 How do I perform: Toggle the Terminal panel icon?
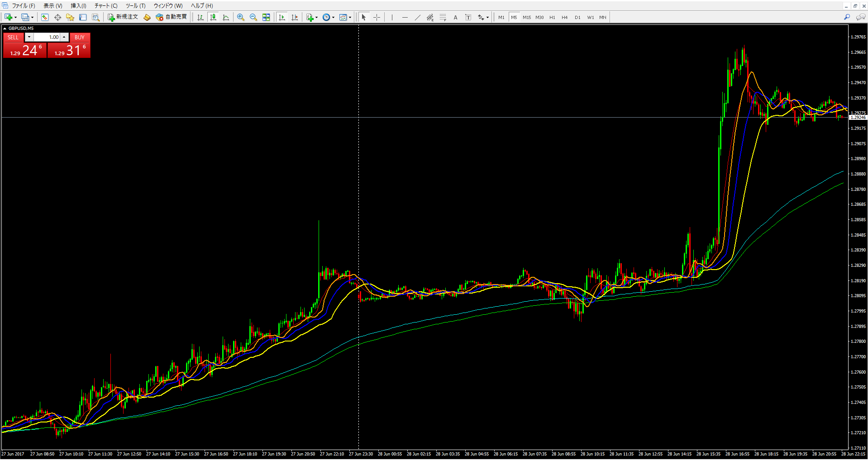(x=83, y=17)
